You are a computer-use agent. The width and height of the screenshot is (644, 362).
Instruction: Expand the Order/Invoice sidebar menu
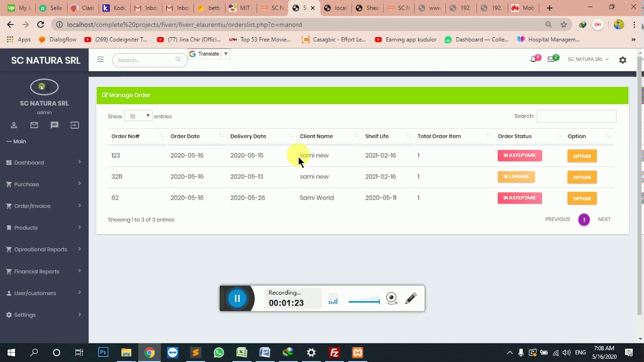pos(44,206)
